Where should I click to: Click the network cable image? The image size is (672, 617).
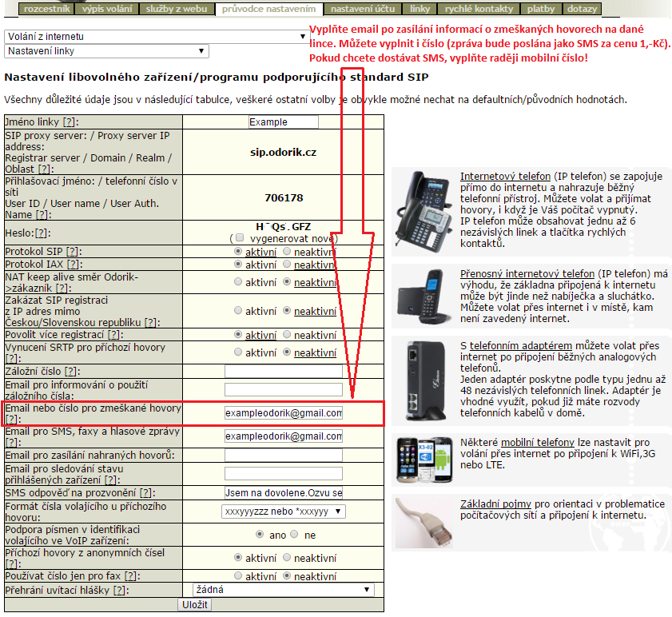425,523
